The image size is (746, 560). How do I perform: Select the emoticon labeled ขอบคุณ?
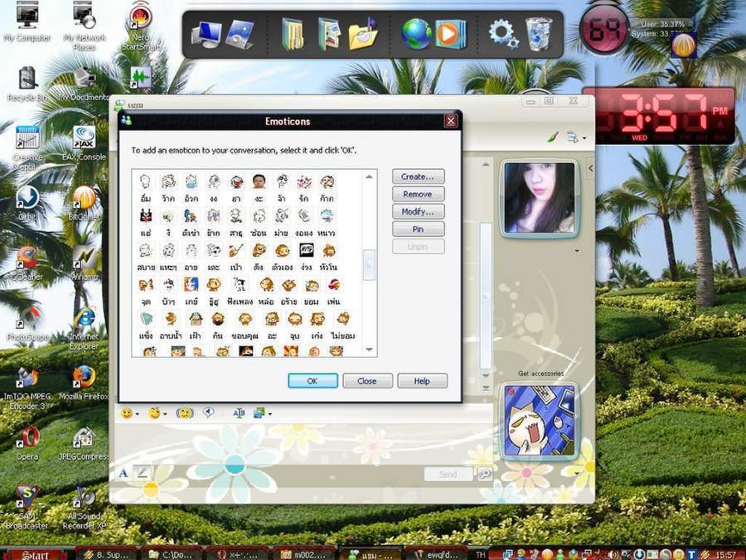pos(245,318)
